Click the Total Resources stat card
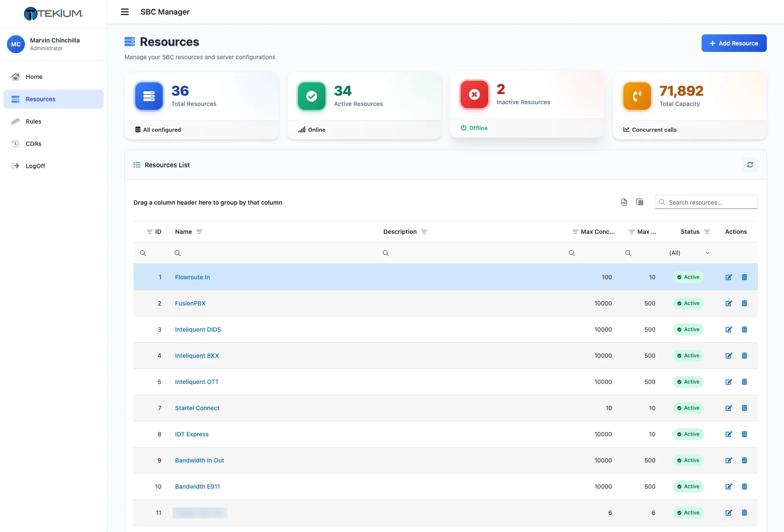 tap(202, 106)
